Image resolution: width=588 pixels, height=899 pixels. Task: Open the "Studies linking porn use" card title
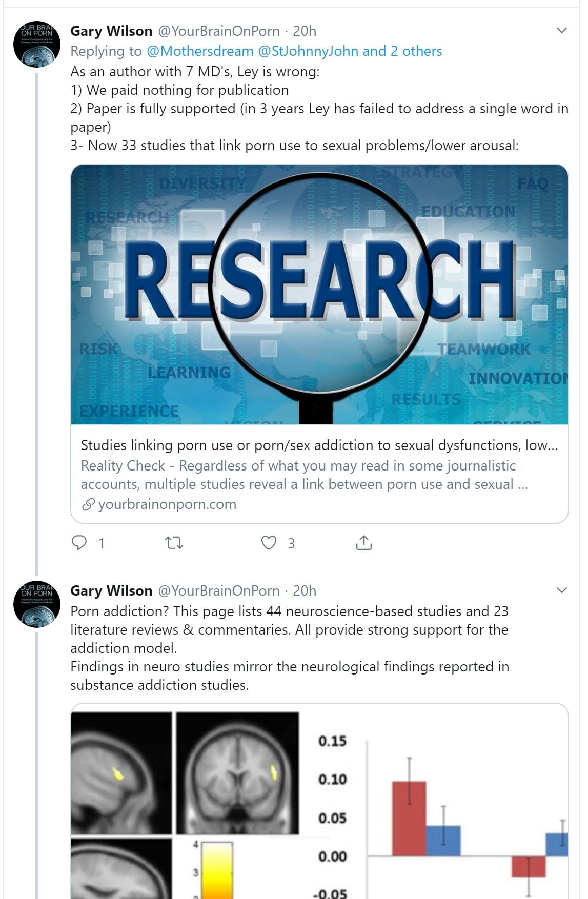pos(319,445)
